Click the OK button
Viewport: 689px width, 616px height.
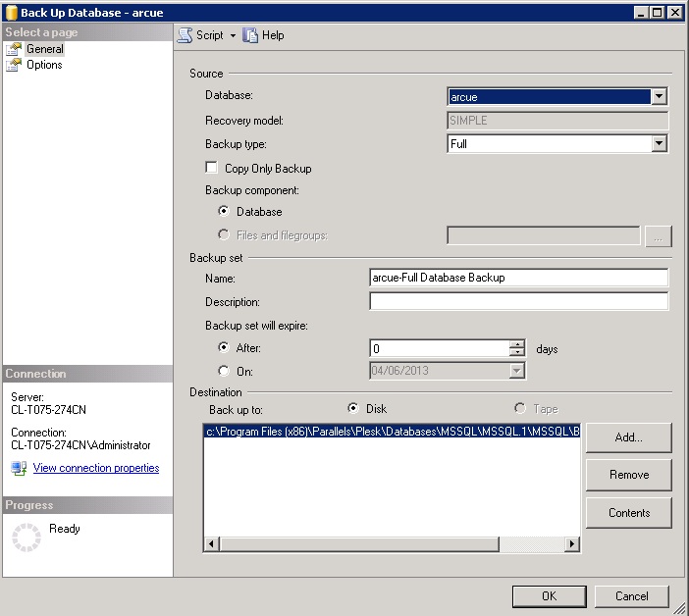tap(549, 596)
